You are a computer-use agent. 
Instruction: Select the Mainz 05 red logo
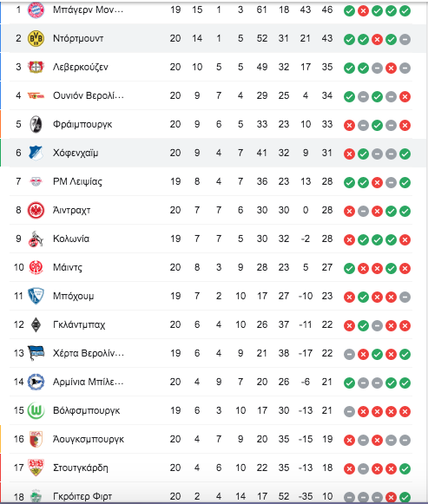click(x=36, y=267)
